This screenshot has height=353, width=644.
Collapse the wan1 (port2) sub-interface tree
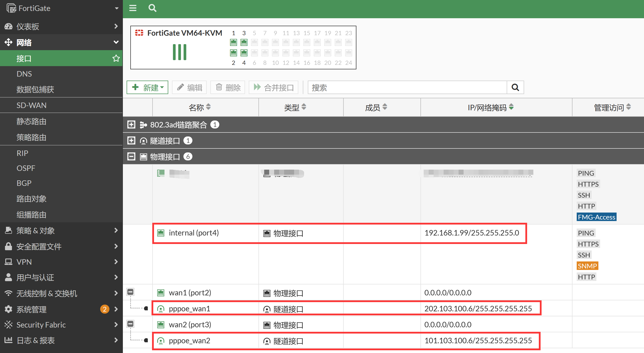130,292
